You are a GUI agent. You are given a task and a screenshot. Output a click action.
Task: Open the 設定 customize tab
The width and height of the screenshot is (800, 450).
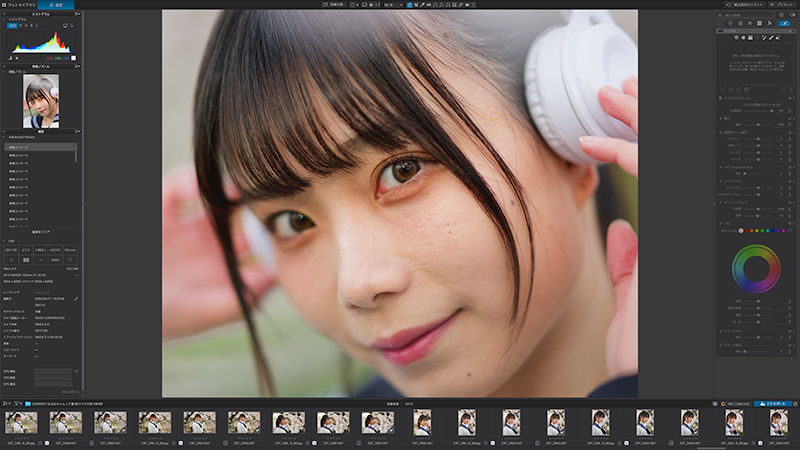pyautogui.click(x=58, y=5)
